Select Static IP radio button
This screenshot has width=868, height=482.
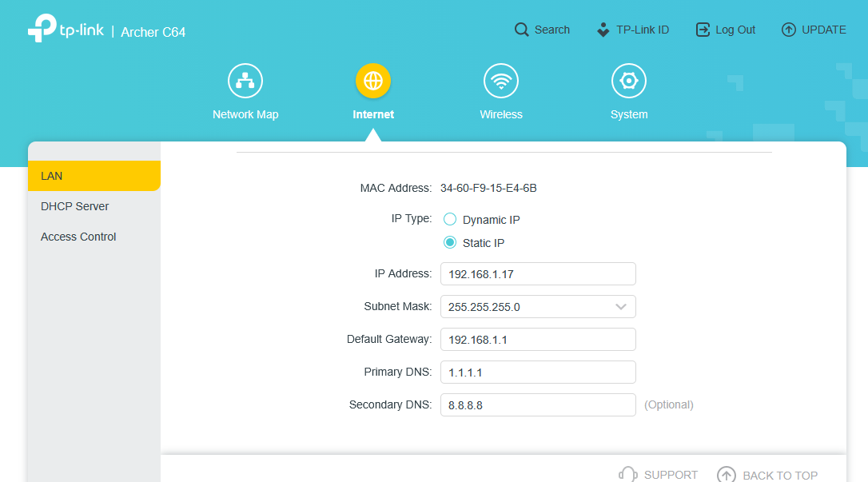click(450, 242)
